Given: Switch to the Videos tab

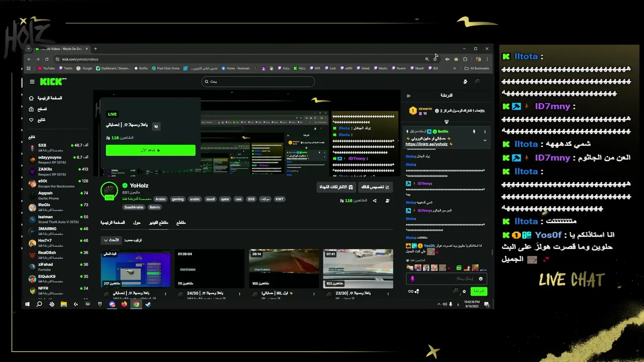Looking at the screenshot, I should click(x=159, y=223).
